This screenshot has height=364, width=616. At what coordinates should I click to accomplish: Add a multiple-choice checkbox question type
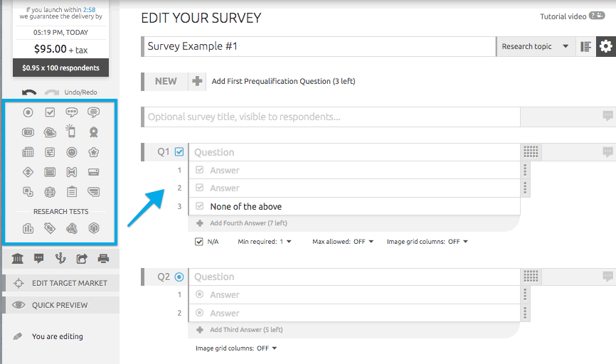click(50, 112)
